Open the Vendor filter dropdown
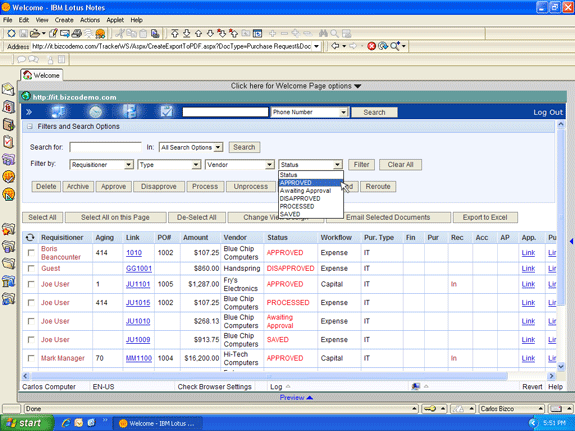The height and width of the screenshot is (431, 575). (239, 165)
